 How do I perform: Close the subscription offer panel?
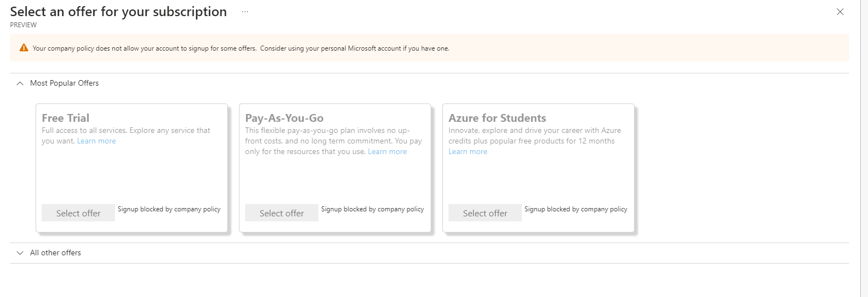[x=840, y=12]
